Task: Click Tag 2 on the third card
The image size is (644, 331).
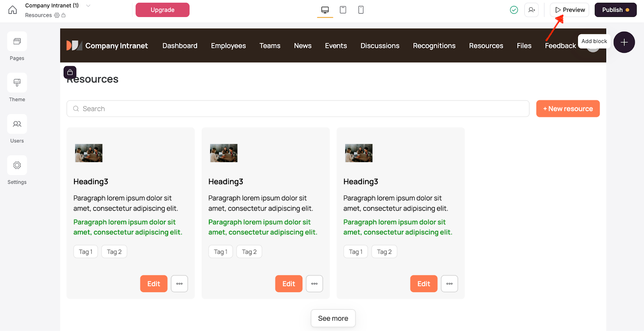Action: [x=384, y=252]
